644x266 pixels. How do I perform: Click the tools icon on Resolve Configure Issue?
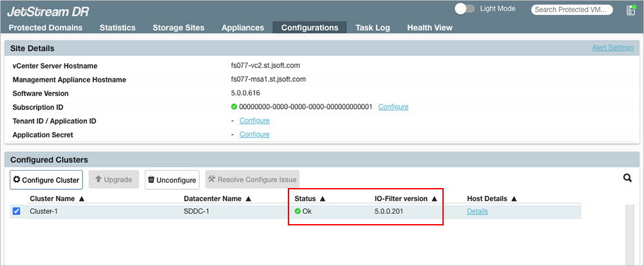[212, 180]
